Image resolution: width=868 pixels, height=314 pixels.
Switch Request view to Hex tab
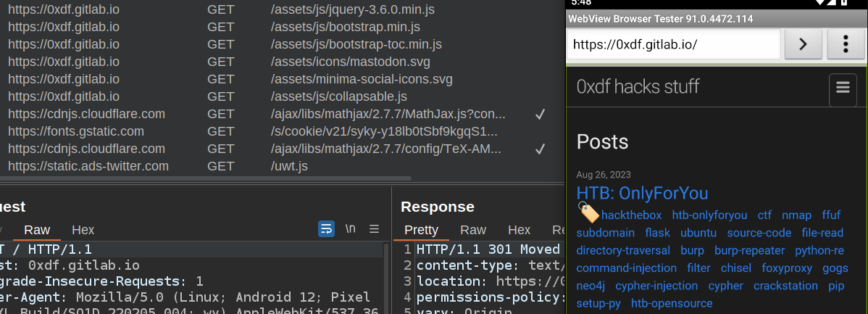(83, 230)
